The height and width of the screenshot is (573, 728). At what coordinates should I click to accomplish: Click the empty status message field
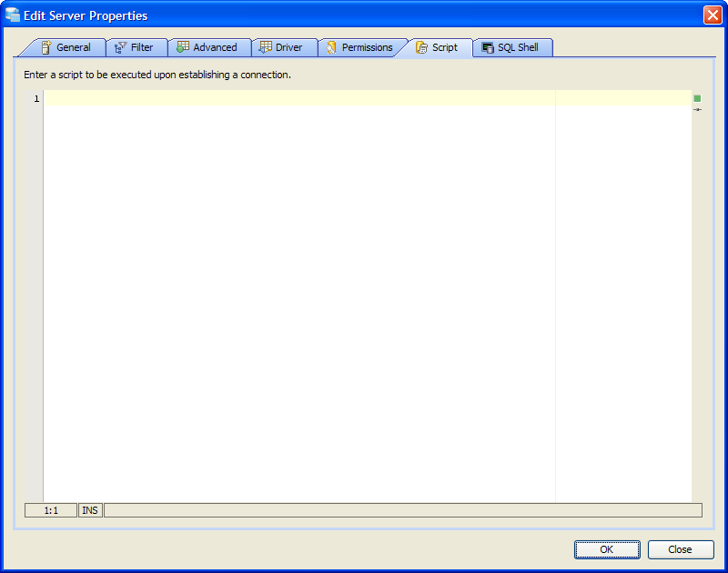[x=403, y=510]
